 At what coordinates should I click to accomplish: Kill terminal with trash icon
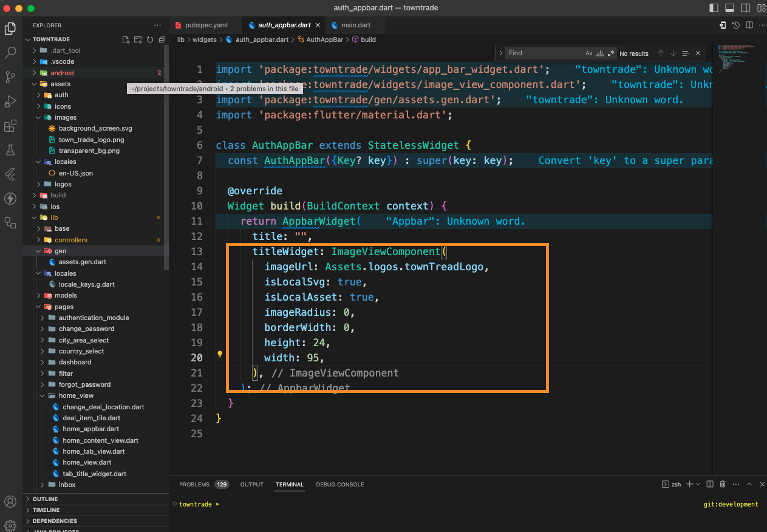click(x=723, y=484)
